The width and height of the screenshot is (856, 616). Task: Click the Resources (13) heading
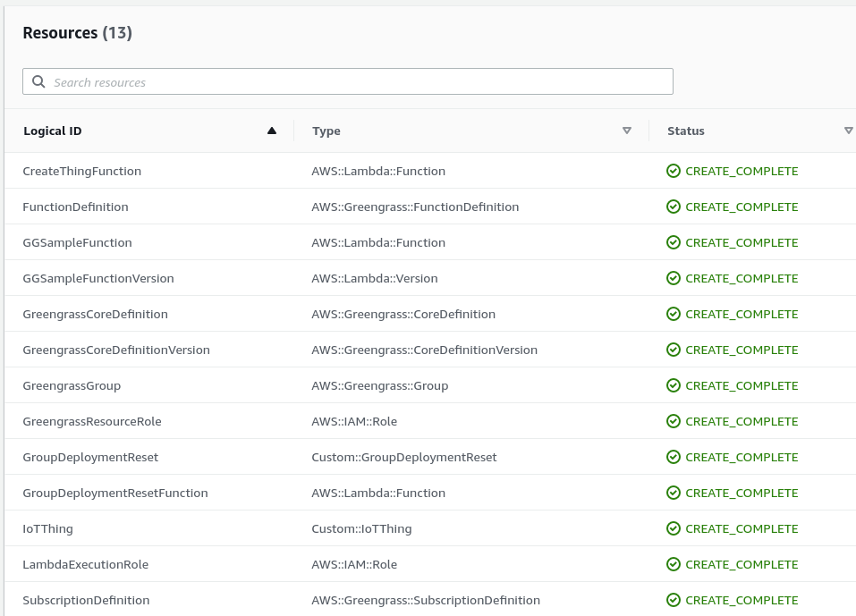pos(77,33)
